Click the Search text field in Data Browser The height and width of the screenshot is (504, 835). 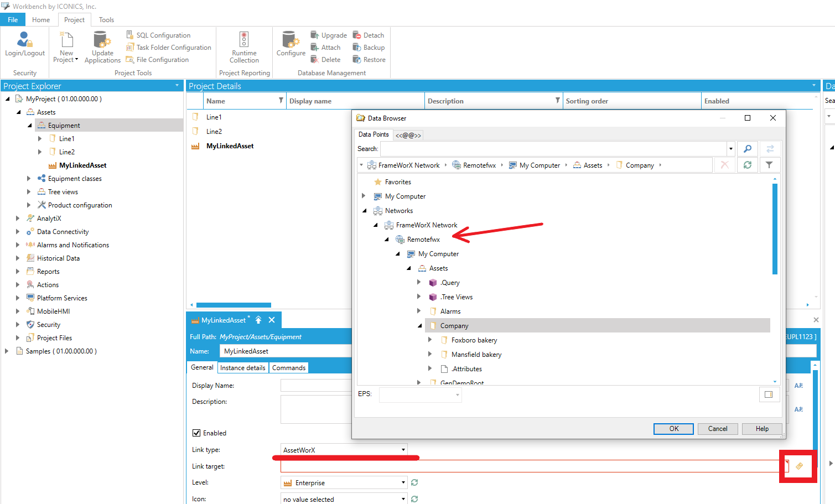[553, 149]
